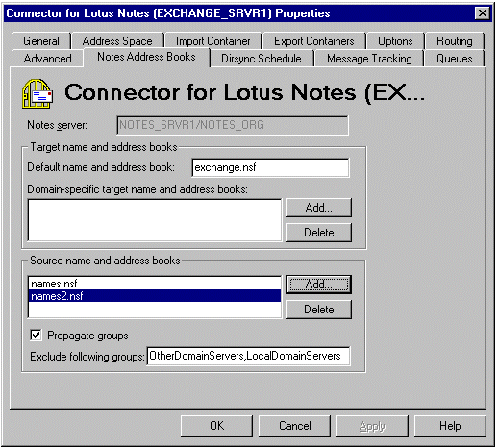Switch to the Import Container tab
Viewport: 498px width, 448px height.
coord(212,41)
